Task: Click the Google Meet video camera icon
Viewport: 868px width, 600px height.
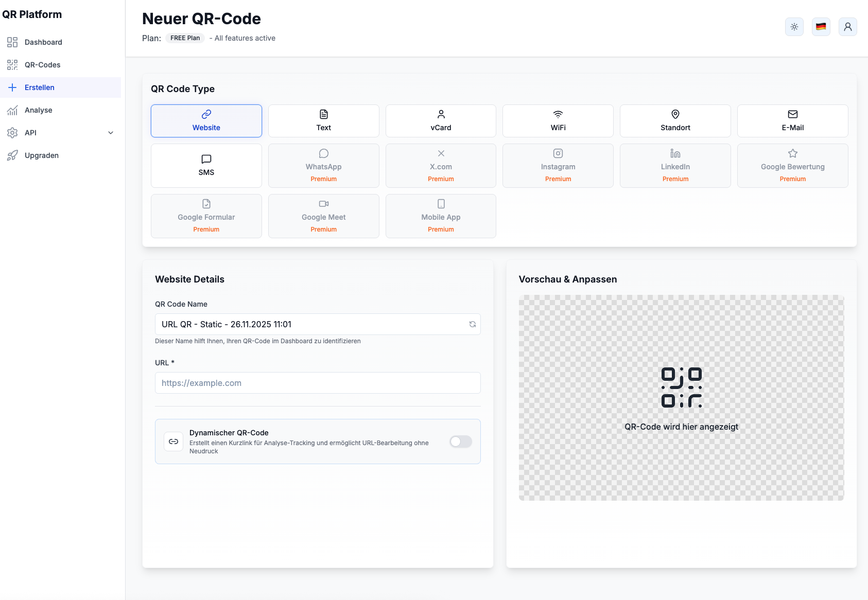Action: coord(324,204)
